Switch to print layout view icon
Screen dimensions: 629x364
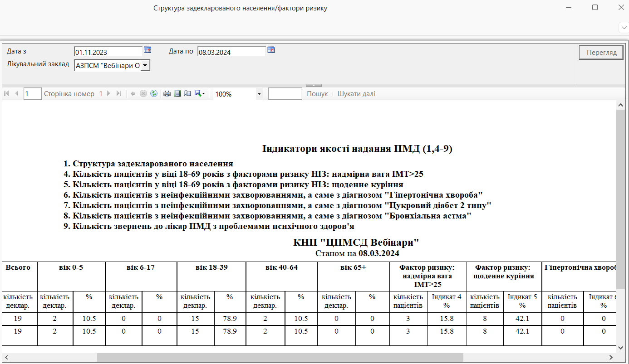click(177, 93)
